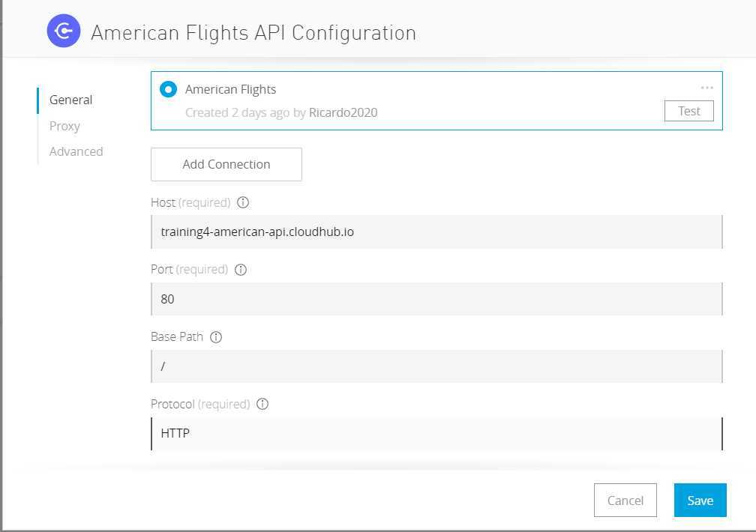The image size is (756, 532).
Task: Click the purple API Configuration logo icon
Action: coord(63,31)
